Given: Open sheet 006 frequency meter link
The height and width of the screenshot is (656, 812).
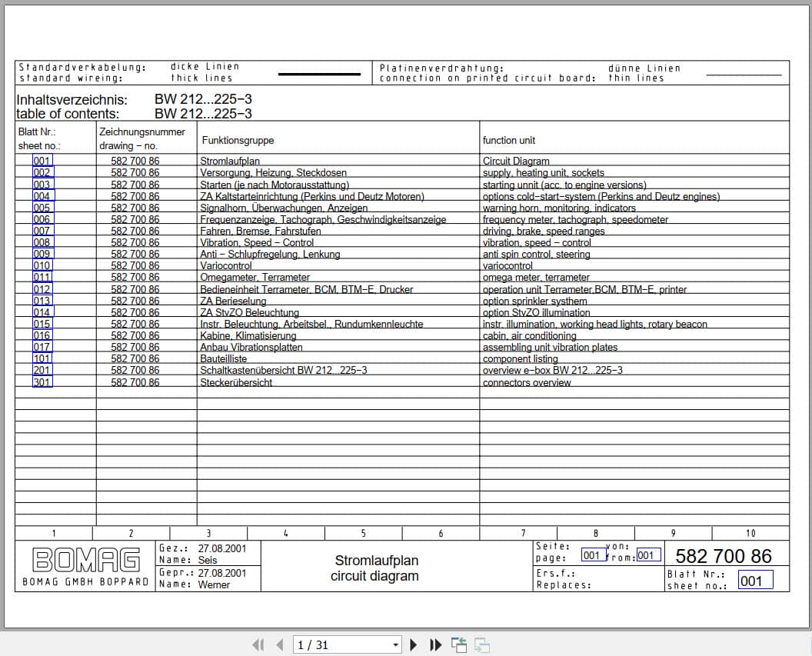Looking at the screenshot, I should click(42, 219).
